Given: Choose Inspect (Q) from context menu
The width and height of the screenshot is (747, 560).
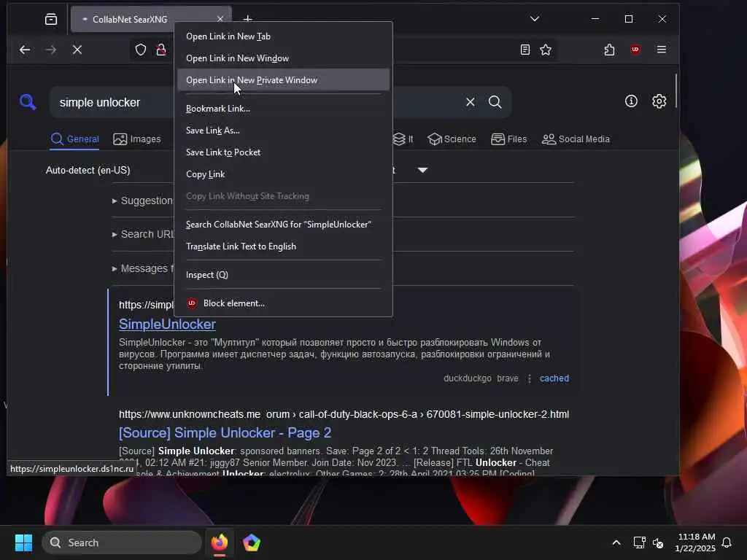Looking at the screenshot, I should 284,275.
